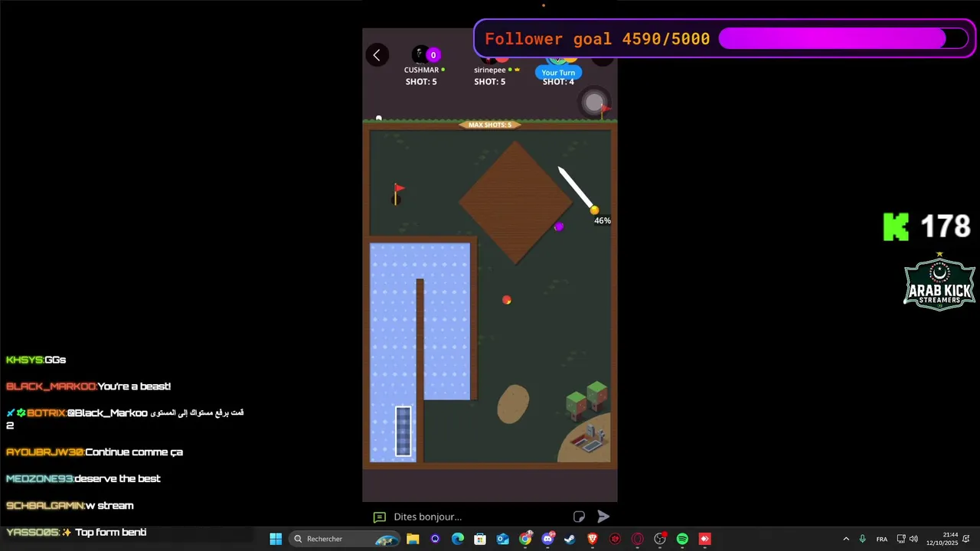Open the Windows Start menu
The height and width of the screenshot is (551, 980).
pyautogui.click(x=276, y=539)
